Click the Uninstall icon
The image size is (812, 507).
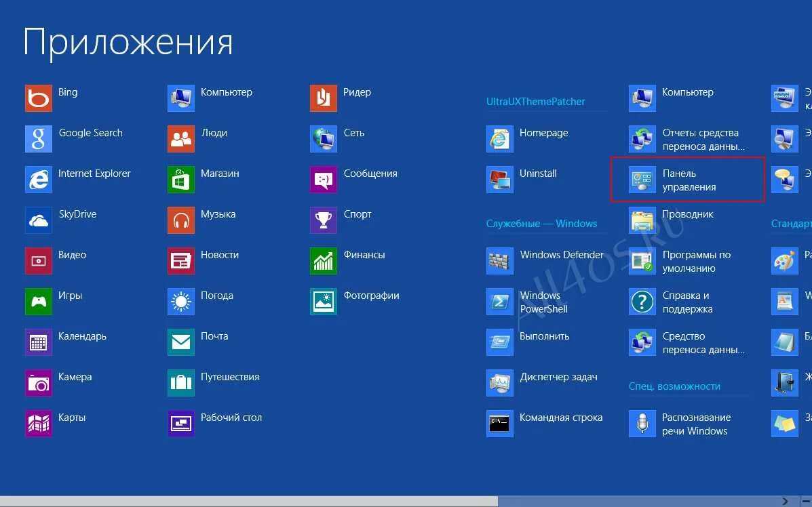tap(500, 179)
